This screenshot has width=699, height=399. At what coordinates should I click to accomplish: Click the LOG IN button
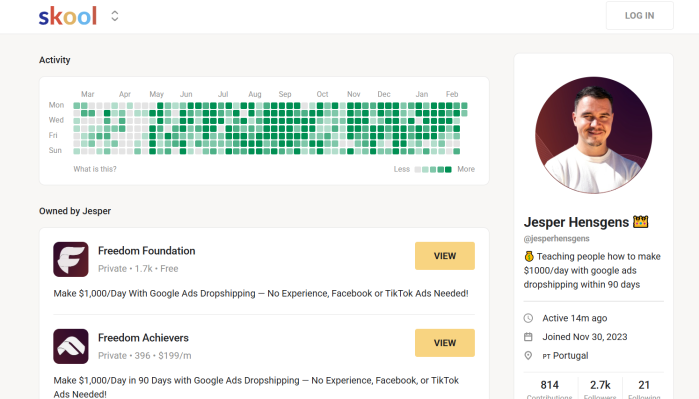[x=639, y=16]
